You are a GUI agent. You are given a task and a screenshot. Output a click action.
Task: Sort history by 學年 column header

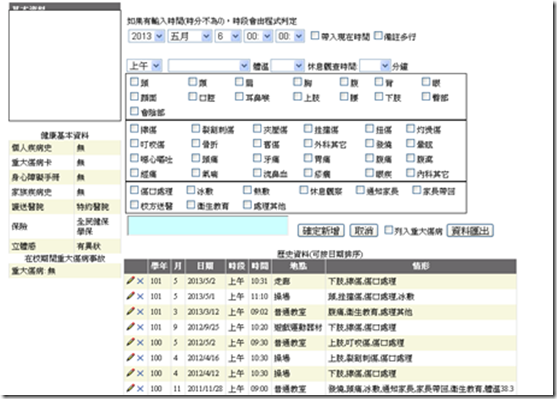pos(159,266)
